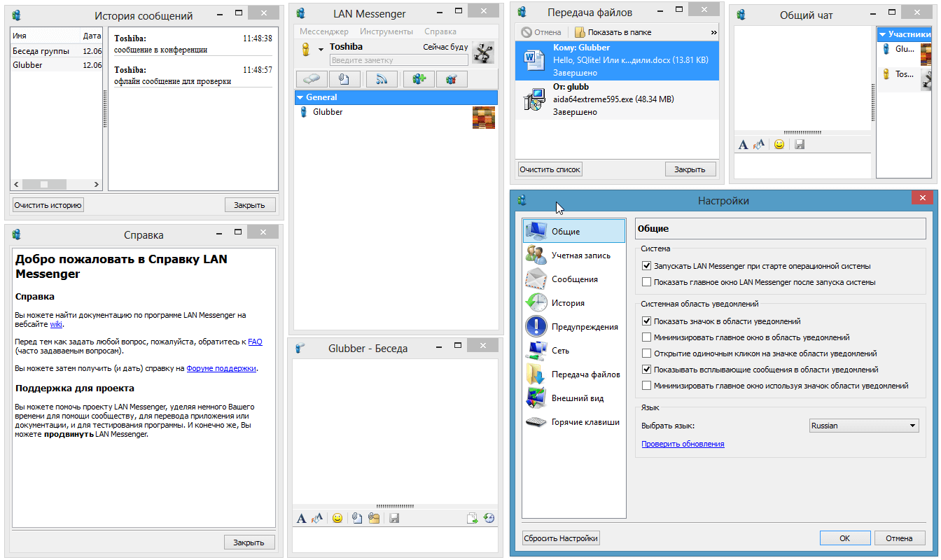This screenshot has width=941, height=560.
Task: Enable single-click opening on the tray icon
Action: pos(646,353)
